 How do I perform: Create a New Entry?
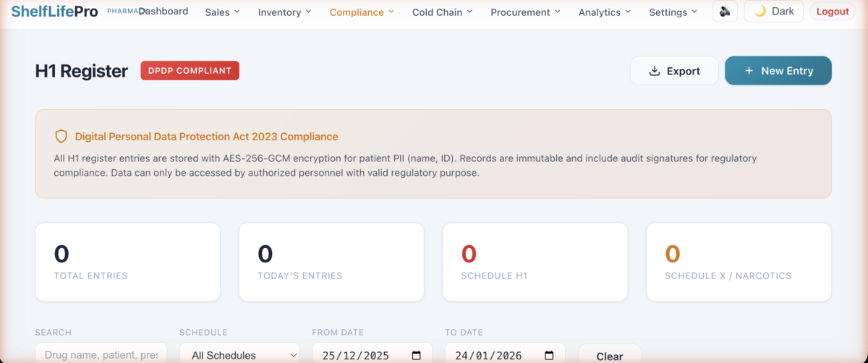pyautogui.click(x=778, y=71)
